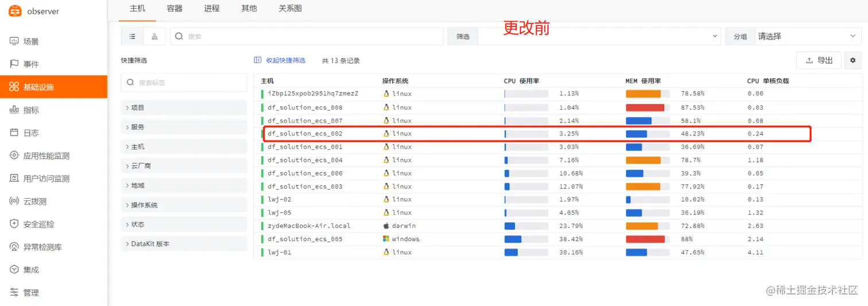The image size is (868, 306).
Task: Switch to list view mode
Action: tap(133, 36)
